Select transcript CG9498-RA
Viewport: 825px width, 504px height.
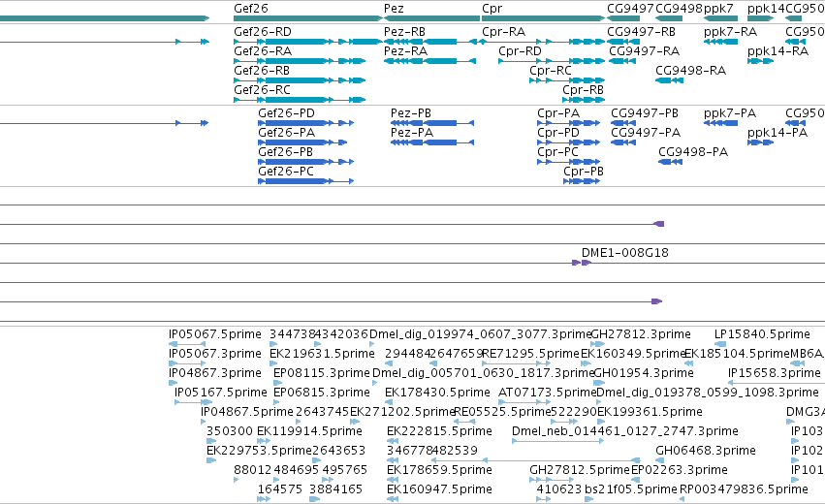tap(690, 71)
